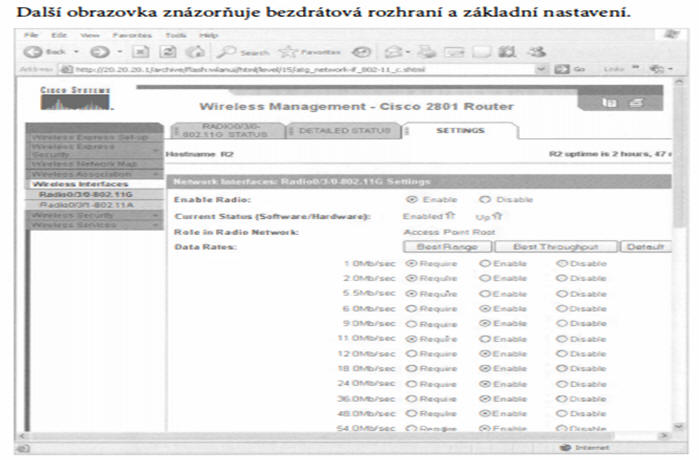Select Wireless Interfaces in sidebar

(x=80, y=184)
